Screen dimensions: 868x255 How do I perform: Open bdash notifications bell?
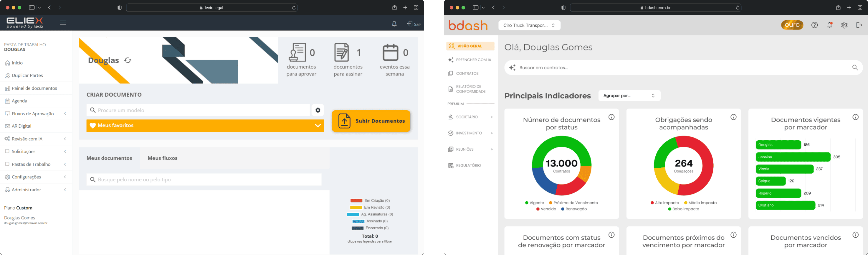(830, 25)
